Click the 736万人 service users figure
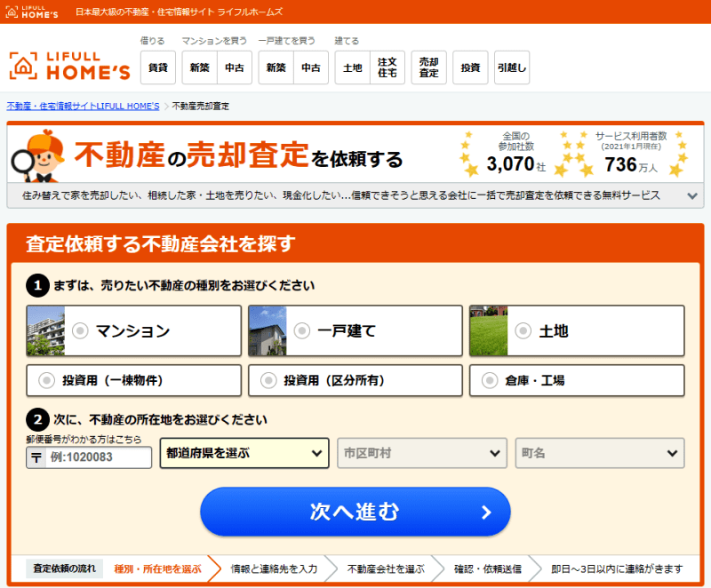The height and width of the screenshot is (588, 711). click(x=631, y=164)
